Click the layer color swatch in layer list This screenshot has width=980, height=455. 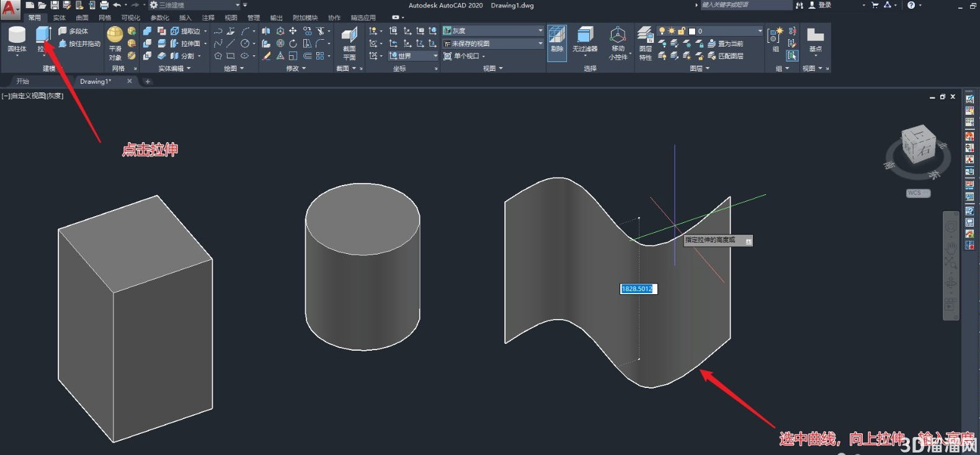coord(692,31)
